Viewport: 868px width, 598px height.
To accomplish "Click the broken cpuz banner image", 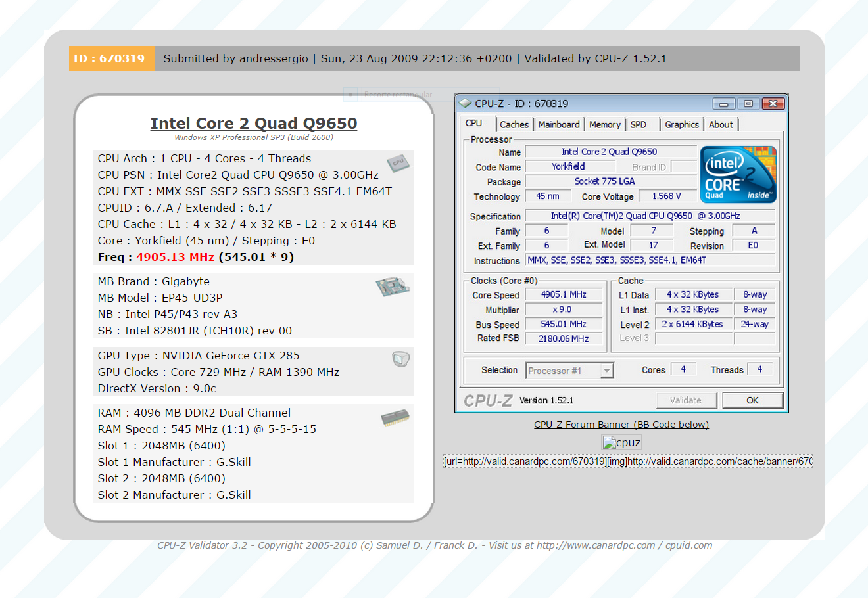I will tap(621, 442).
